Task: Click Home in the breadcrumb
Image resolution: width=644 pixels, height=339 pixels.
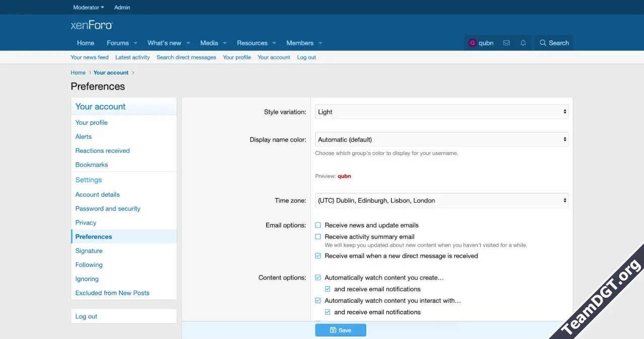Action: pyautogui.click(x=78, y=73)
